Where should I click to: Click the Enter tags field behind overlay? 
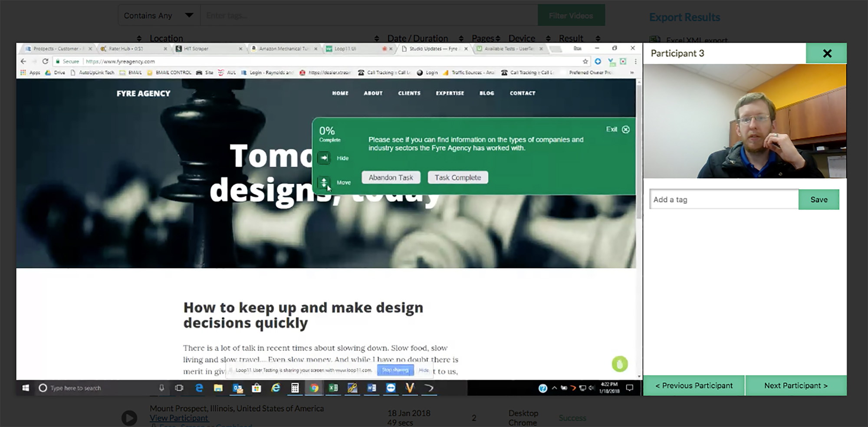tap(369, 16)
